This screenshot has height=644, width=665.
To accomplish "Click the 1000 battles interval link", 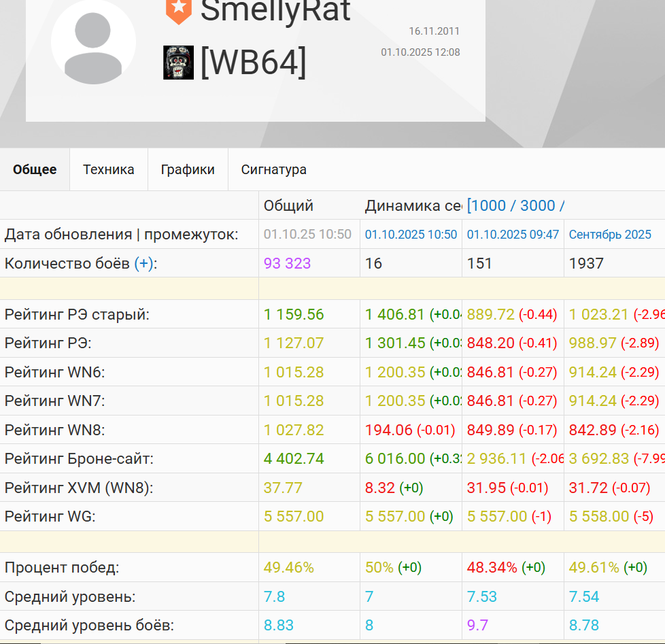I will pos(489,205).
